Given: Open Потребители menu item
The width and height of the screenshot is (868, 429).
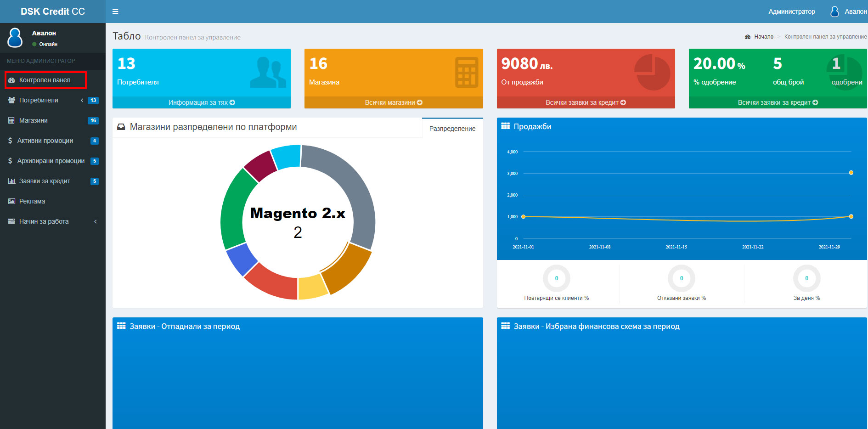Looking at the screenshot, I should coord(53,100).
